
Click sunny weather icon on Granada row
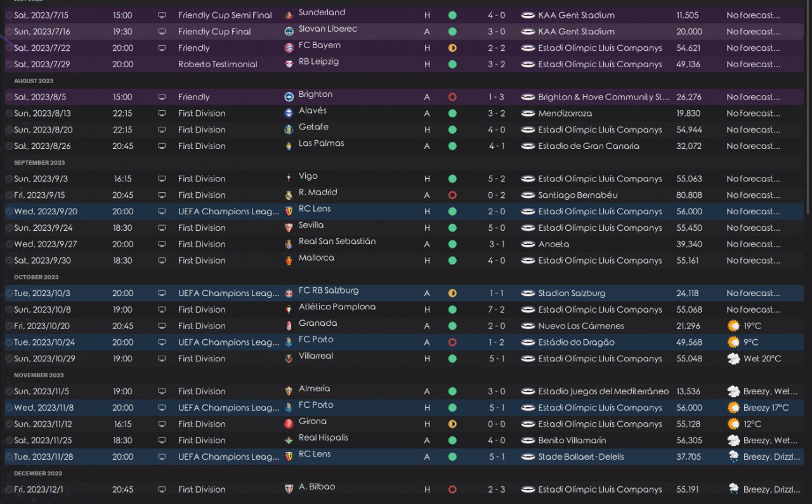tap(733, 326)
